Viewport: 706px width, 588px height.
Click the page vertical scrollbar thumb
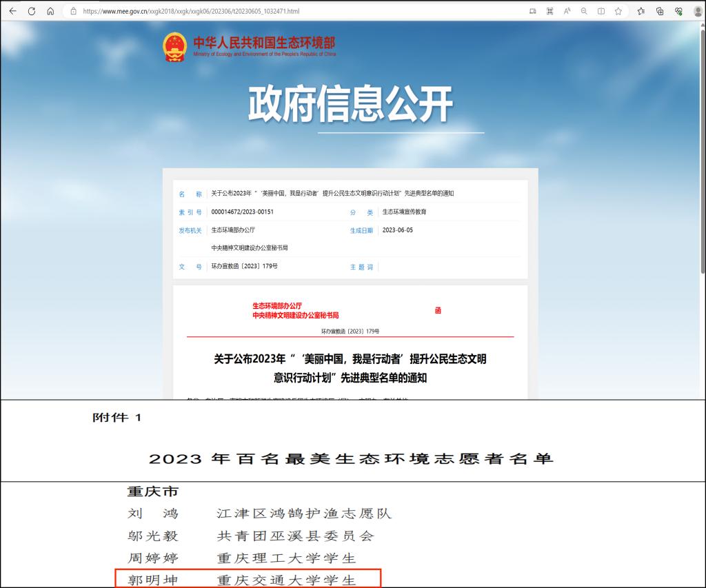point(703,151)
